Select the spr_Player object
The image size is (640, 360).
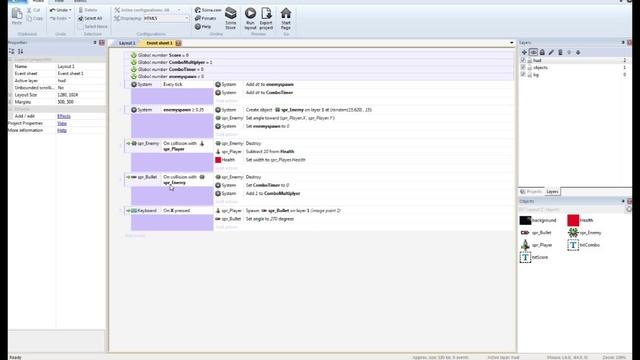[x=536, y=245]
